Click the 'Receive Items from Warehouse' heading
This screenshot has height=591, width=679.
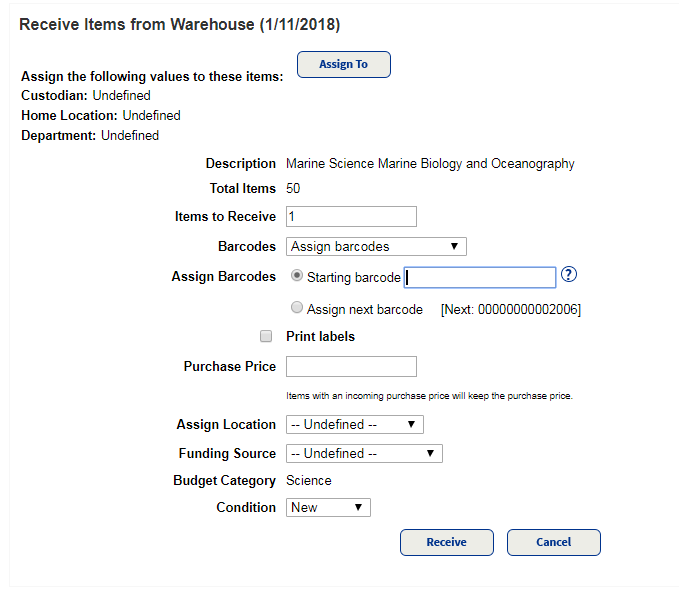tap(180, 24)
